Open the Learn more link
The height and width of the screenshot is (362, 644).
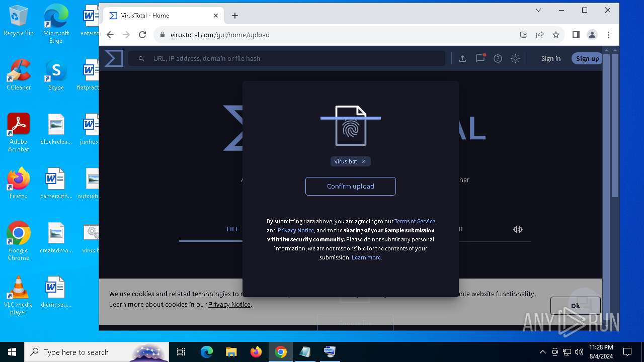click(x=367, y=257)
